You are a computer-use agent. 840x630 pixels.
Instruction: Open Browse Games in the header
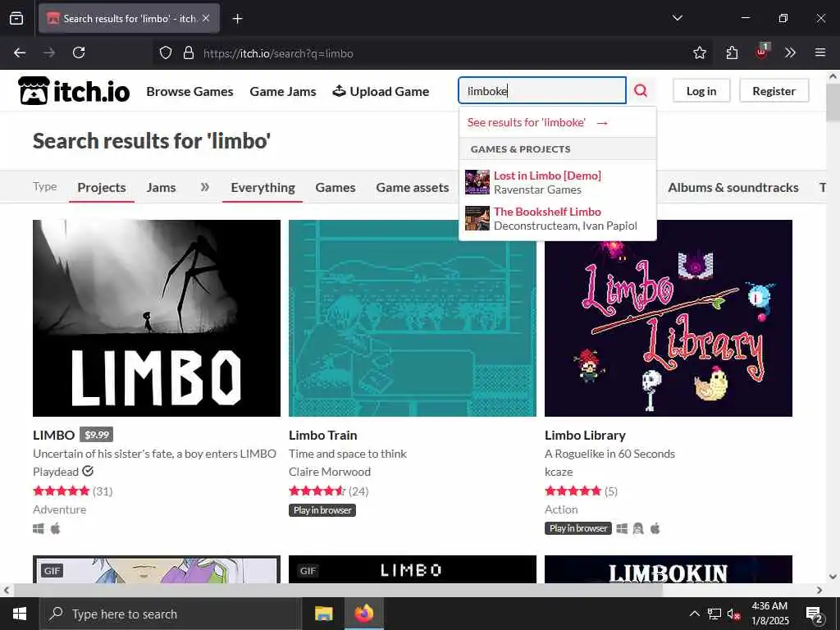click(189, 92)
